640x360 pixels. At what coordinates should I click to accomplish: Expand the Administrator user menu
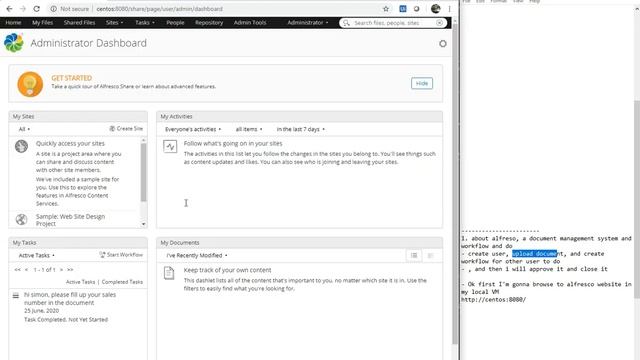(308, 22)
